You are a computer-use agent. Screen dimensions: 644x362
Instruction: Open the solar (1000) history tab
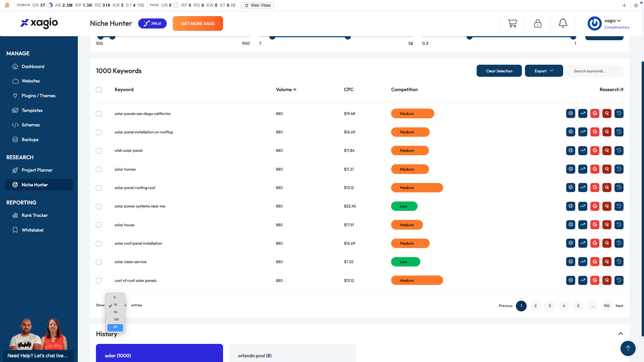click(x=159, y=353)
